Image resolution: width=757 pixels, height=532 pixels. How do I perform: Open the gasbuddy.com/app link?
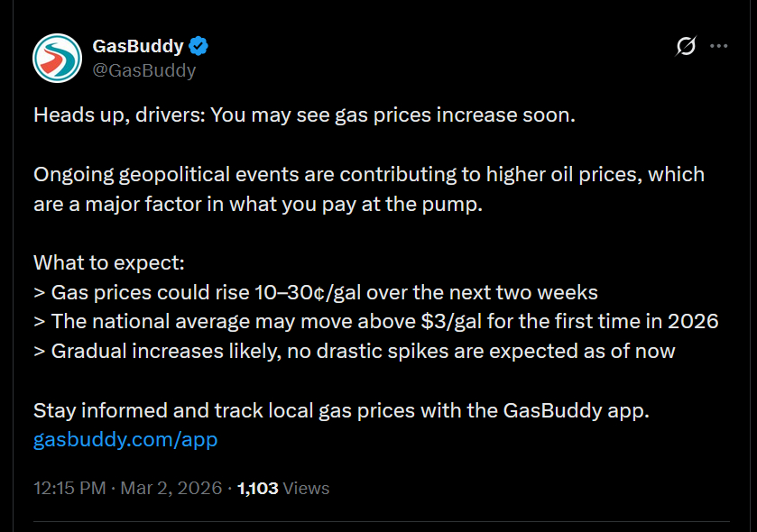pos(125,440)
